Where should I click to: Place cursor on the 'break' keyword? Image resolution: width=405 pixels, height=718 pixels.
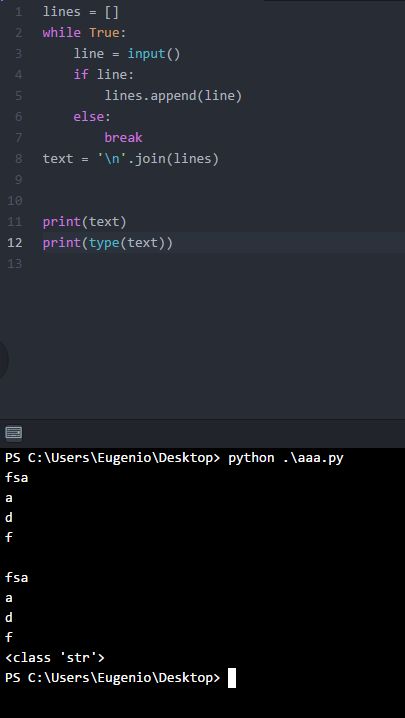point(123,138)
